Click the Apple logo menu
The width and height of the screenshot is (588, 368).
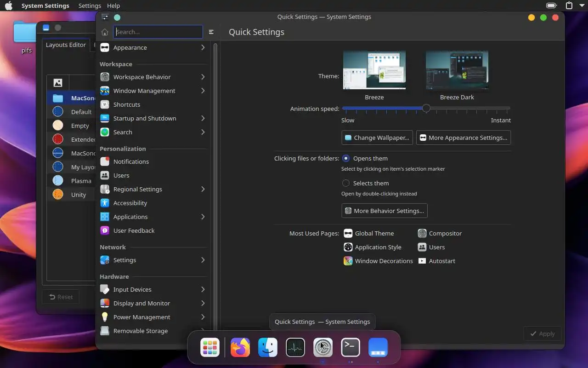[x=9, y=6]
